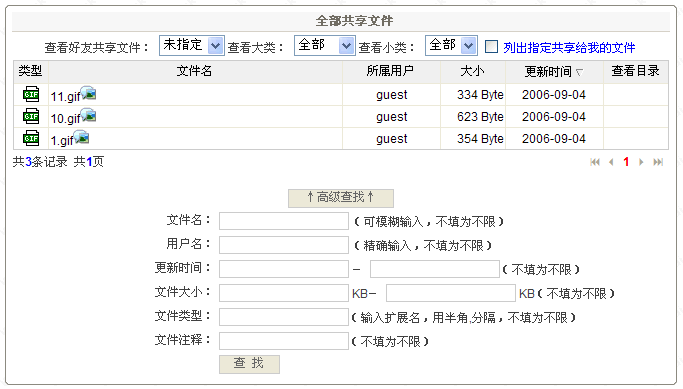Go to the previous page arrow

[x=611, y=162]
